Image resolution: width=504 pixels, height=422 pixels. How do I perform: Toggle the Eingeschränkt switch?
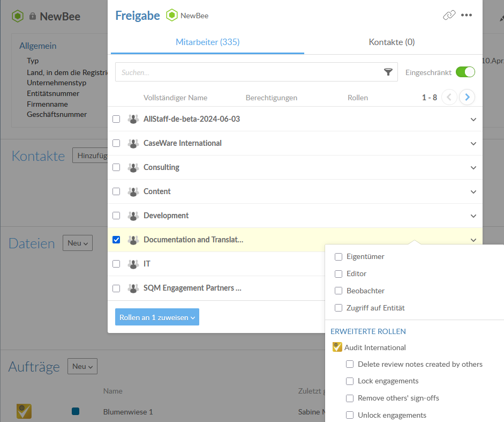(x=465, y=72)
